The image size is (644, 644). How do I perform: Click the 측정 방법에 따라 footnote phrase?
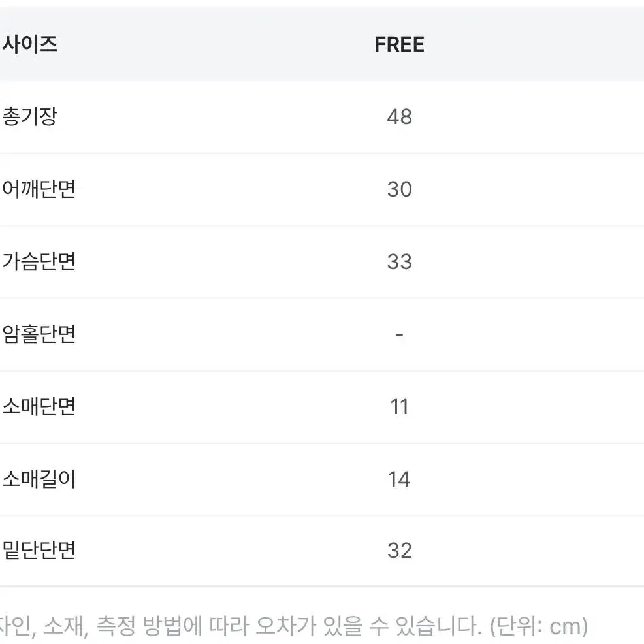click(x=172, y=626)
